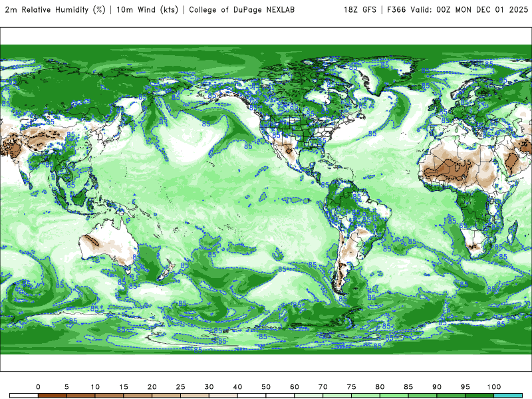
Task: Click the "60" label on the color scale
Action: (x=295, y=387)
